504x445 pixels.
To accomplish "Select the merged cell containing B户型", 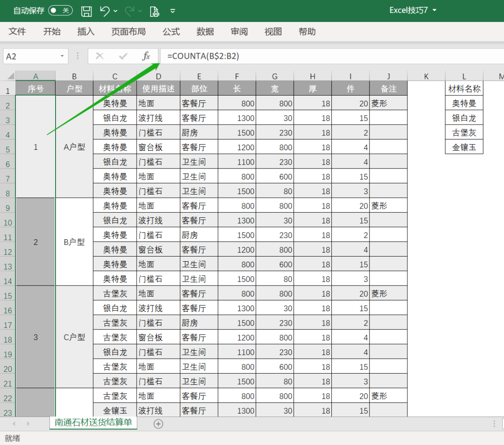I will (74, 242).
